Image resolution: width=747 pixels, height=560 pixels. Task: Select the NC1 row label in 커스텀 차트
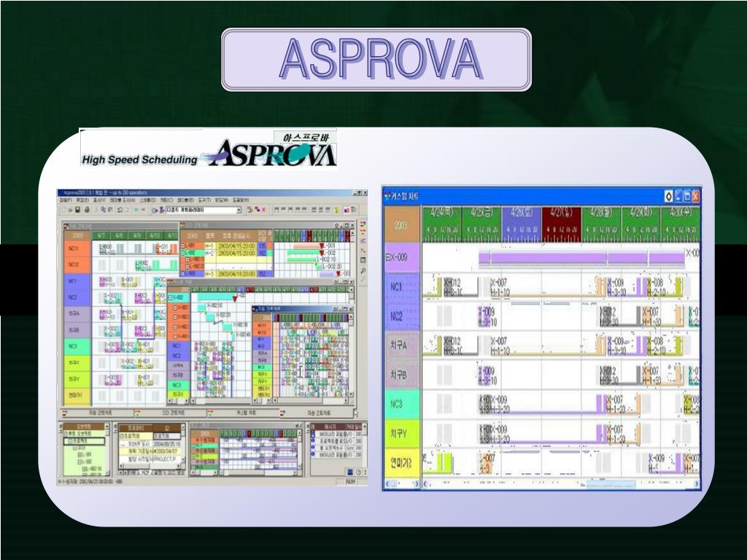pos(402,287)
